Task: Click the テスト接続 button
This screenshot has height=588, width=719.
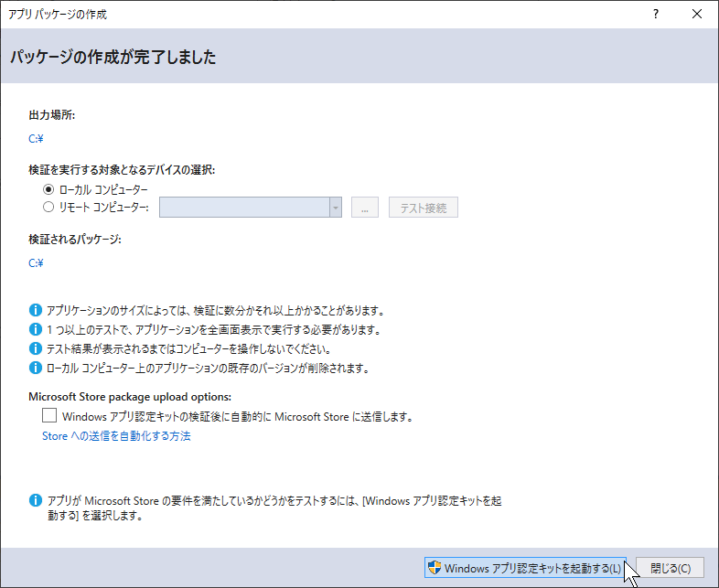Action: click(424, 208)
